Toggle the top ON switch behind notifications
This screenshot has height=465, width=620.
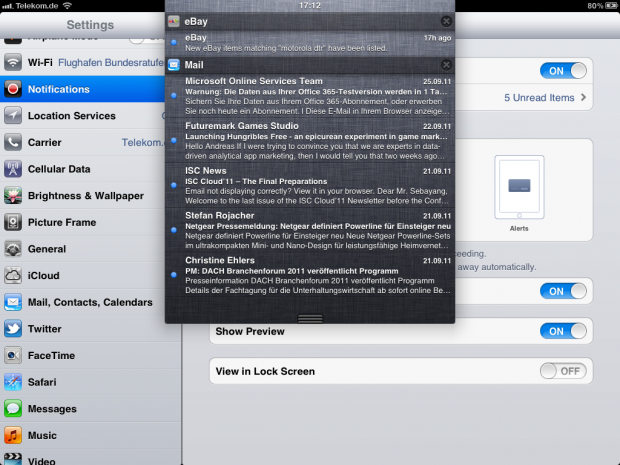tap(563, 70)
